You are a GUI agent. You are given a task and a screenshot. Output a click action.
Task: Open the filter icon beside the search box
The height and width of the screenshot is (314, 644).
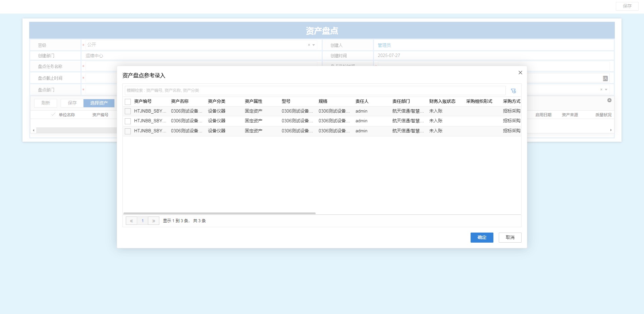click(x=514, y=91)
